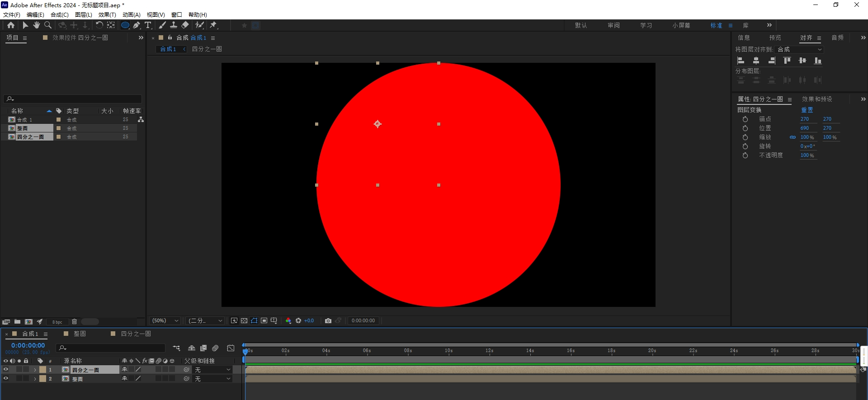Switch to the 默认 workspace
This screenshot has width=868, height=400.
[x=581, y=25]
